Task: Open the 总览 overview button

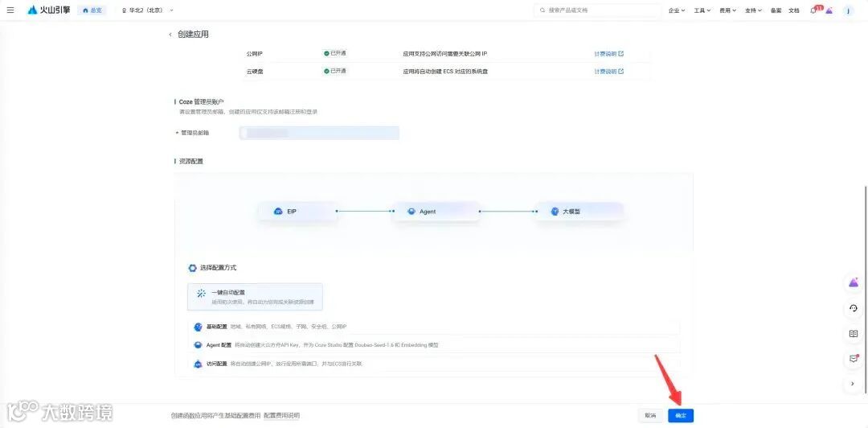Action: 92,10
